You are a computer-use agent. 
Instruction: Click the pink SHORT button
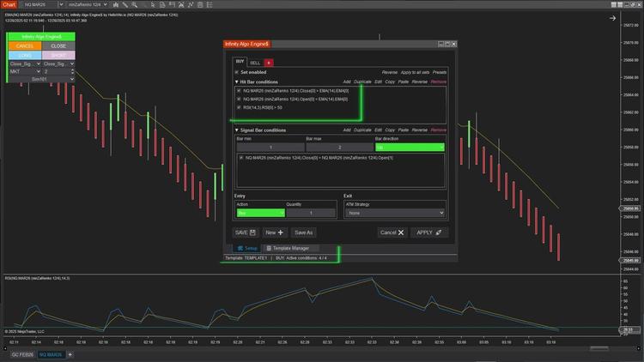pos(58,56)
